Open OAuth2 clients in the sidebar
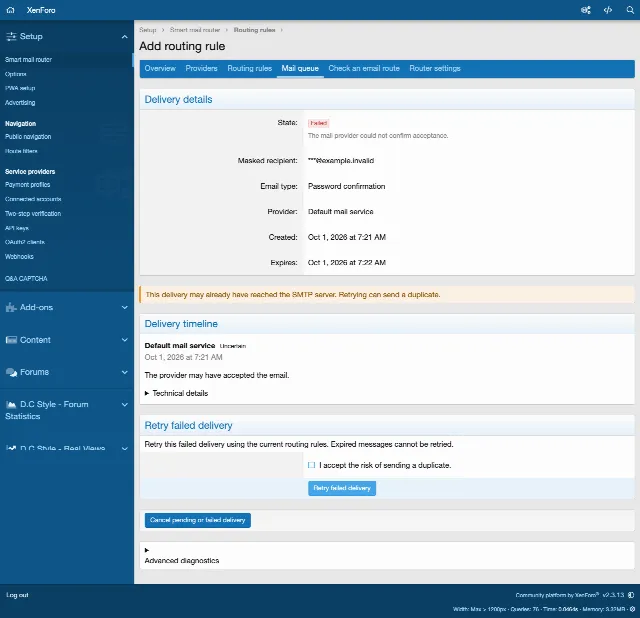 pyautogui.click(x=24, y=242)
